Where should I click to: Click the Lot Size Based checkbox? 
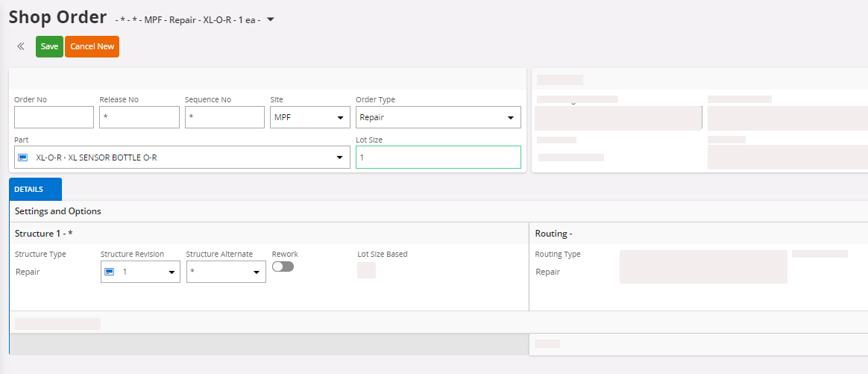[366, 270]
